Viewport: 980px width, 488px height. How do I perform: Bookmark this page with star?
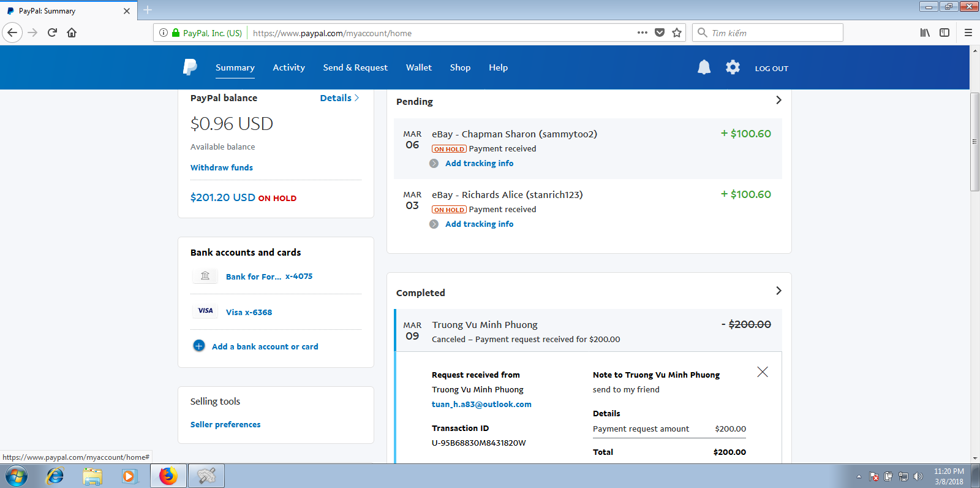click(x=677, y=32)
